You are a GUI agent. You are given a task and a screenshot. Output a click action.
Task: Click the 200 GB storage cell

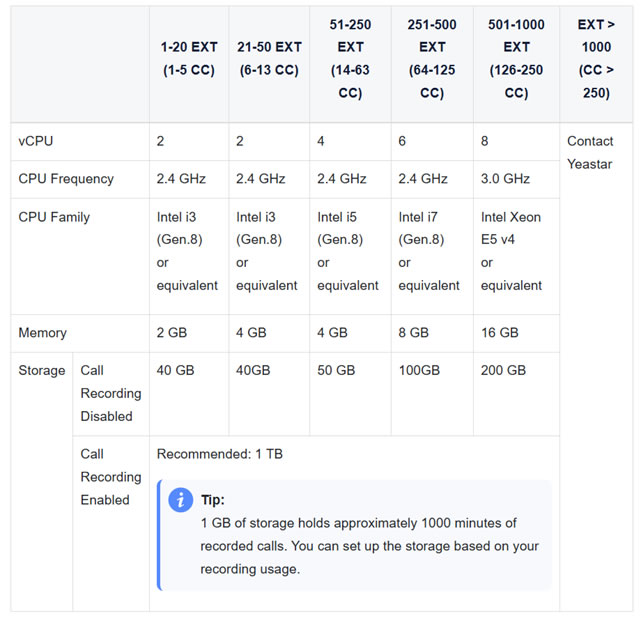click(503, 370)
